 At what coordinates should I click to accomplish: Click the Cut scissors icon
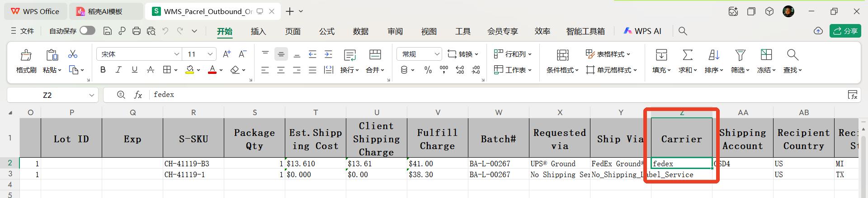coord(73,54)
